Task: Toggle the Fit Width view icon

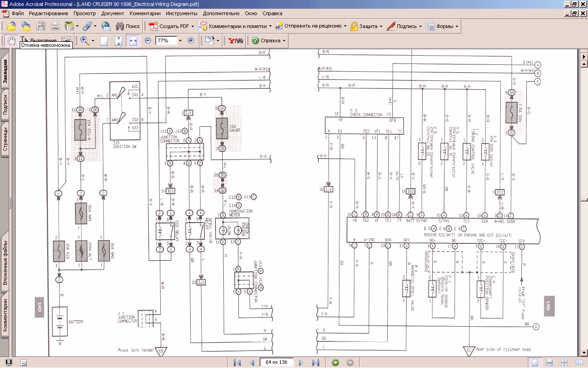Action: point(133,40)
